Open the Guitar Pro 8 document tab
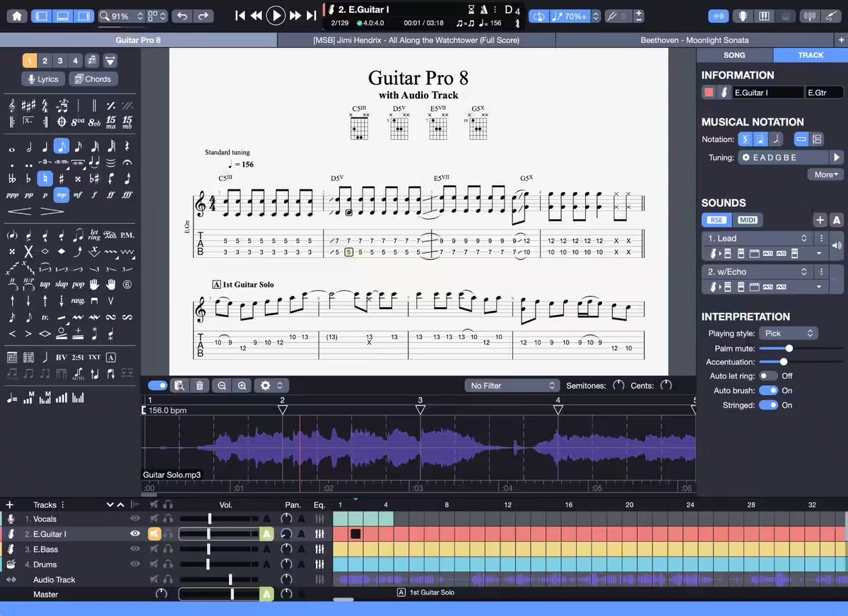The image size is (848, 616). (139, 40)
